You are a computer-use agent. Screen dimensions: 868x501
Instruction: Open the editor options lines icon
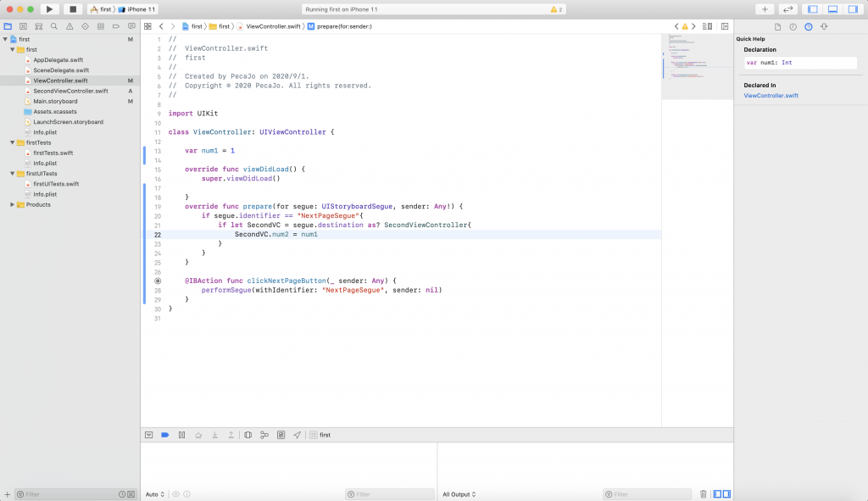coord(708,26)
